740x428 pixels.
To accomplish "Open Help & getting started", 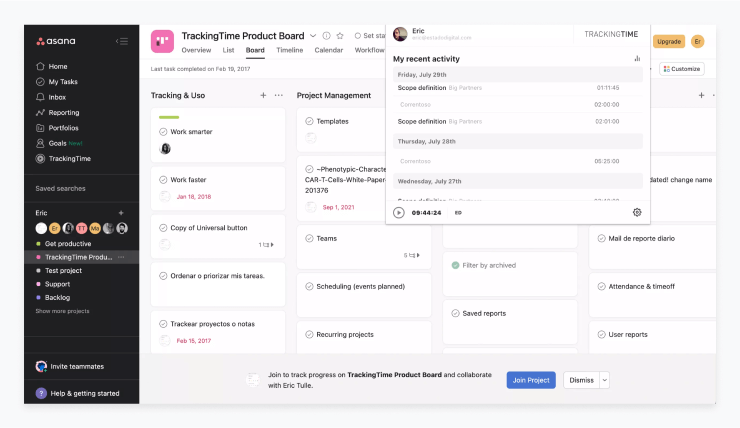I will click(x=78, y=393).
